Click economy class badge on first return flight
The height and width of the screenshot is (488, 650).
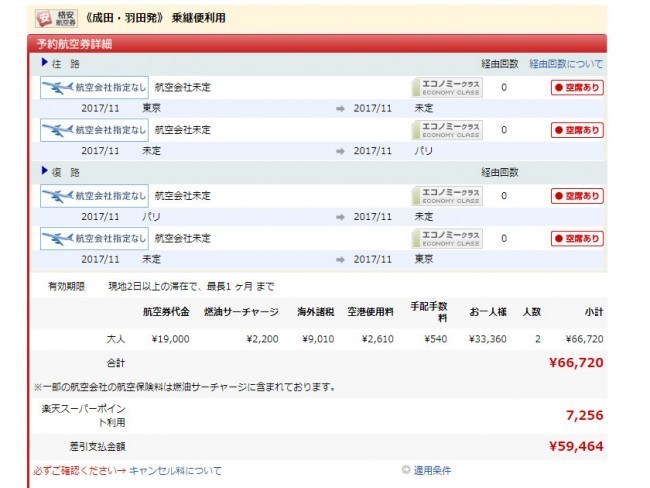click(447, 196)
